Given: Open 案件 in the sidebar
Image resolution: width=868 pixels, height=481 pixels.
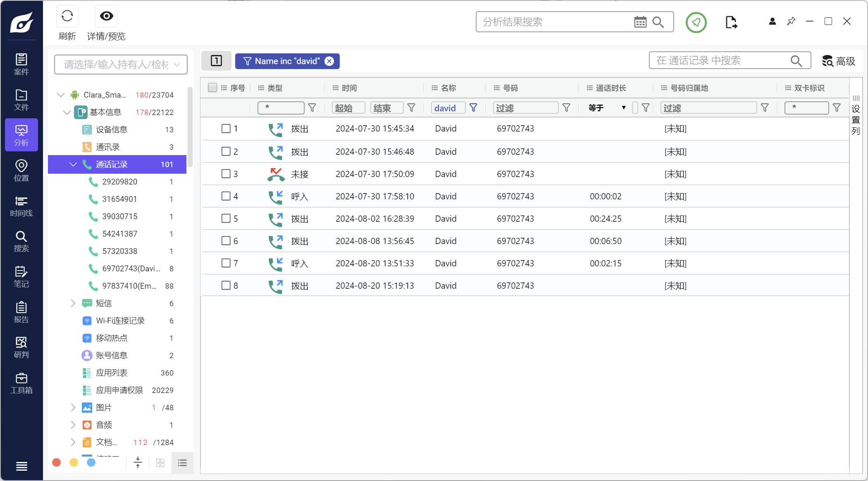Looking at the screenshot, I should click(x=21, y=65).
